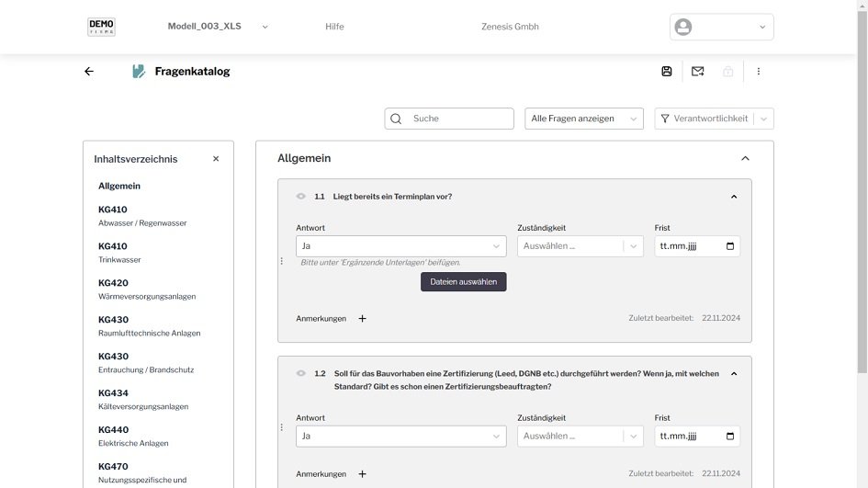This screenshot has width=868, height=488.
Task: Open the Verantwortlichkeit filter
Action: 714,119
